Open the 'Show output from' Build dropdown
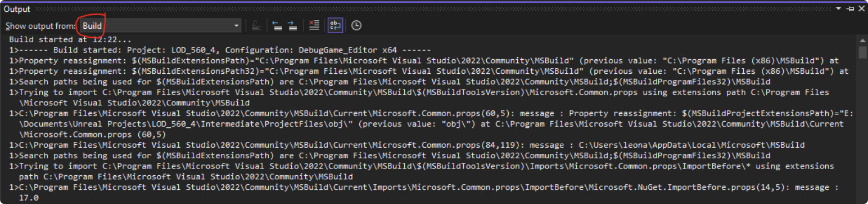Screen dimensions: 868x204 coord(161,25)
